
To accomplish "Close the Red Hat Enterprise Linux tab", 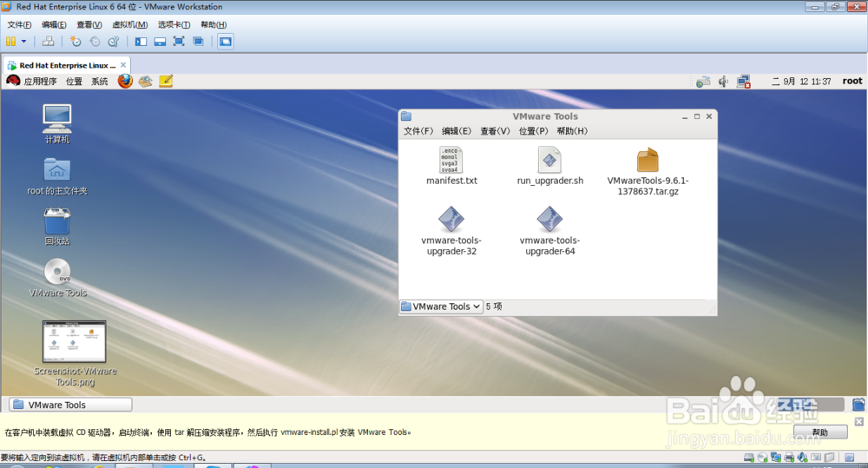I will click(123, 65).
